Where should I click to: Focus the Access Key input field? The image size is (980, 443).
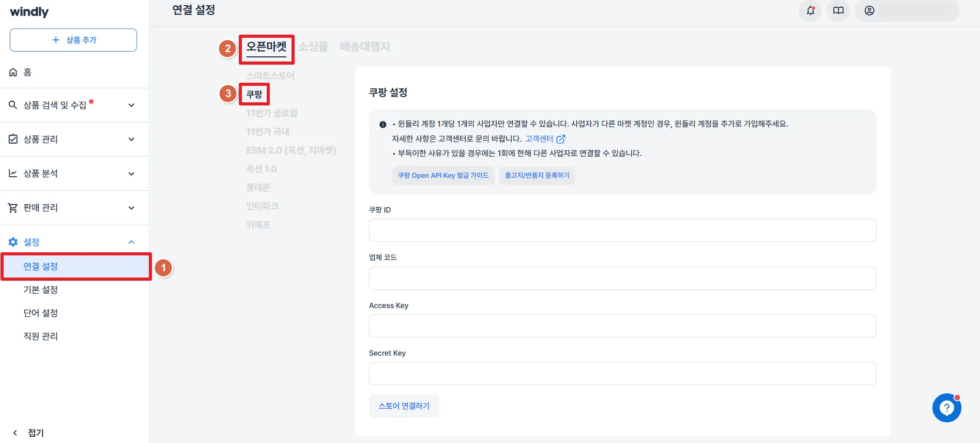click(622, 326)
